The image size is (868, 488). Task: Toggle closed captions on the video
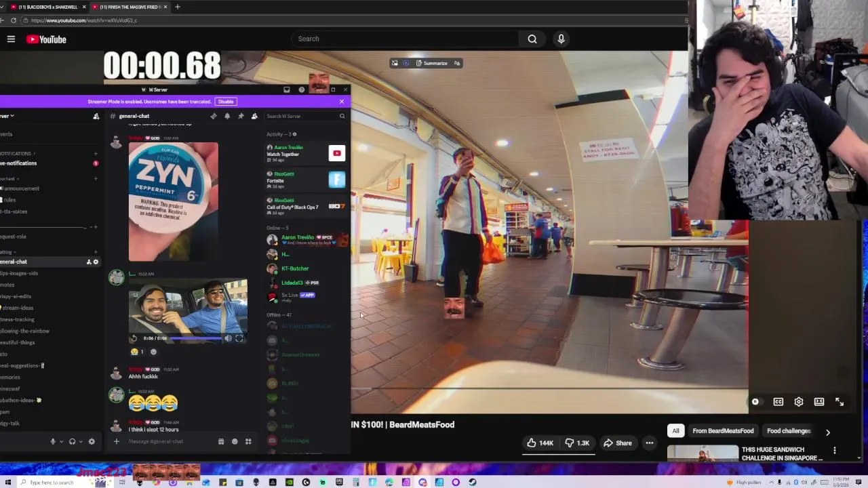tap(778, 402)
